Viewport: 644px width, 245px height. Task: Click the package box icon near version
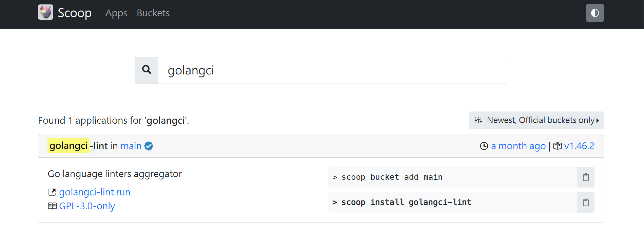[x=557, y=146]
